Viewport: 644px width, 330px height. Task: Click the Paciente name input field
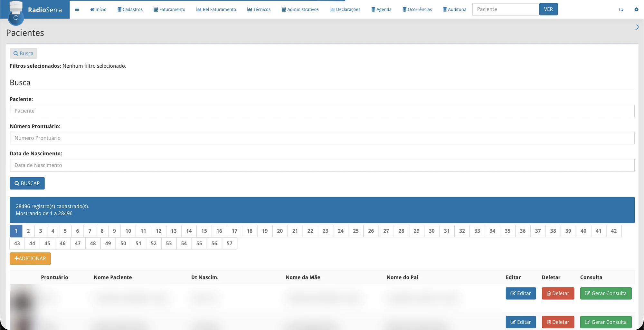coord(322,111)
